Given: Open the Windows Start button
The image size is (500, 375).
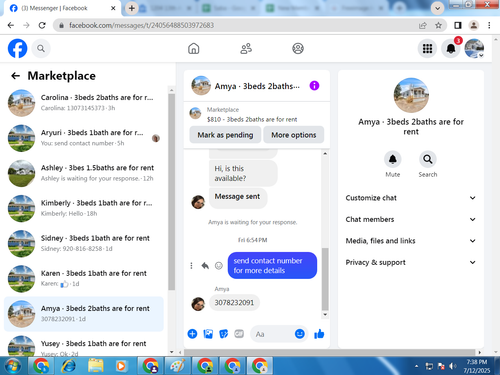Looking at the screenshot, I should 13,366.
